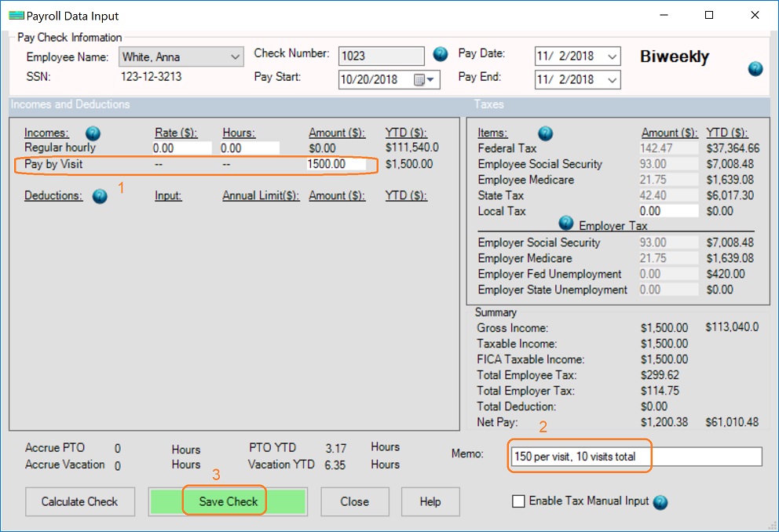Open help next to Enable Tax Manual Input
Image resolution: width=779 pixels, height=532 pixels.
point(661,502)
